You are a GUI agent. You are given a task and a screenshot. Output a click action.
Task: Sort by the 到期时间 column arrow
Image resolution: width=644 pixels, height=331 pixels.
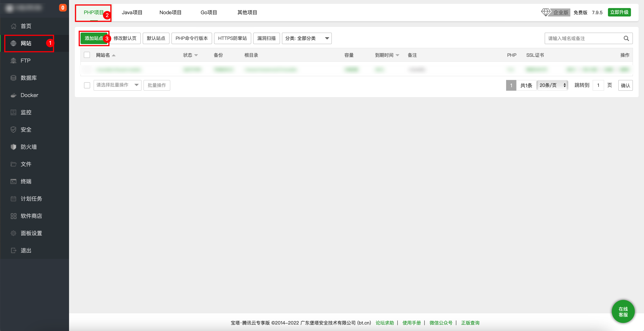tap(398, 55)
